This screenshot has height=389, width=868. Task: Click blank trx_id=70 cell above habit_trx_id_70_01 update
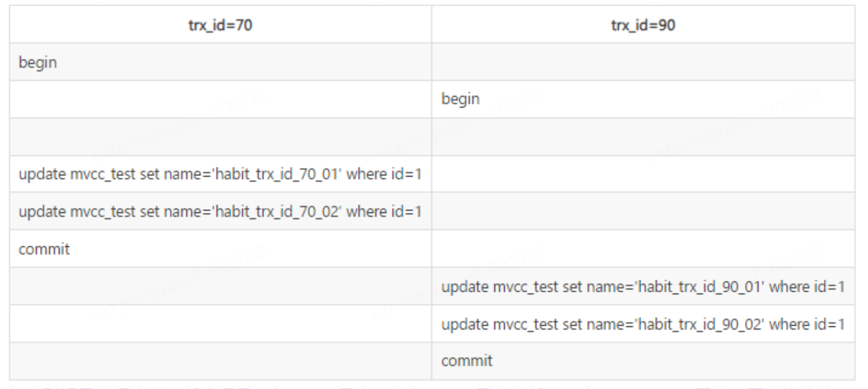click(x=220, y=137)
